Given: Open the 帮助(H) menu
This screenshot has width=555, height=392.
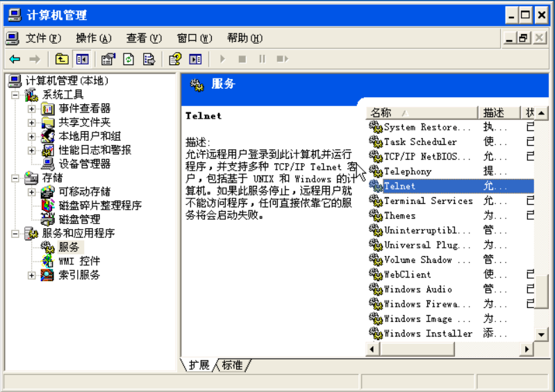Looking at the screenshot, I should 245,38.
